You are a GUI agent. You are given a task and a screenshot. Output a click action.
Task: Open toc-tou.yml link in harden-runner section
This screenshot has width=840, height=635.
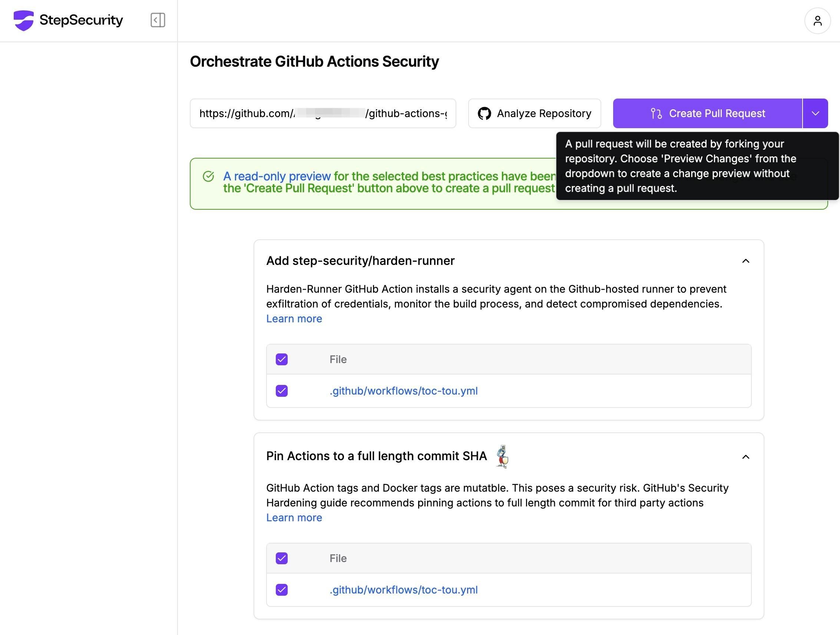click(404, 391)
